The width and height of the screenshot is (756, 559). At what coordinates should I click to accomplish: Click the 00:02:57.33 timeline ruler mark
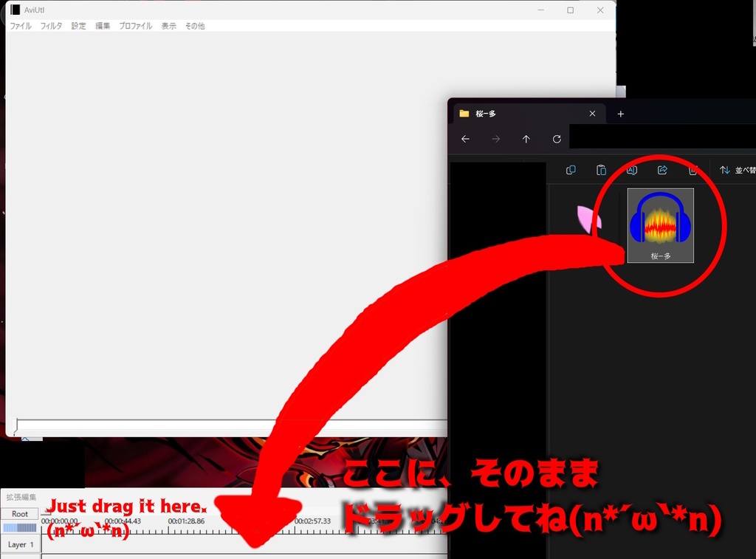(312, 521)
